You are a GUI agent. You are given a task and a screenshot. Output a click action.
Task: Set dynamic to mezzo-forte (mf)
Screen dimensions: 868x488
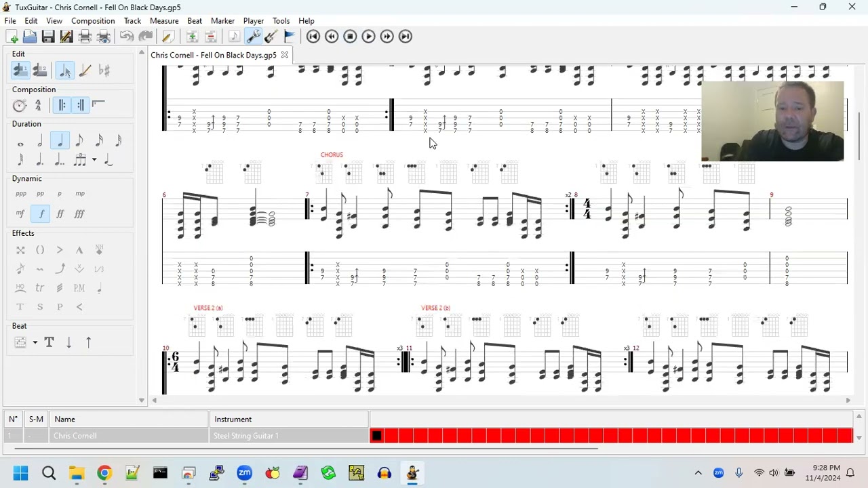(20, 214)
